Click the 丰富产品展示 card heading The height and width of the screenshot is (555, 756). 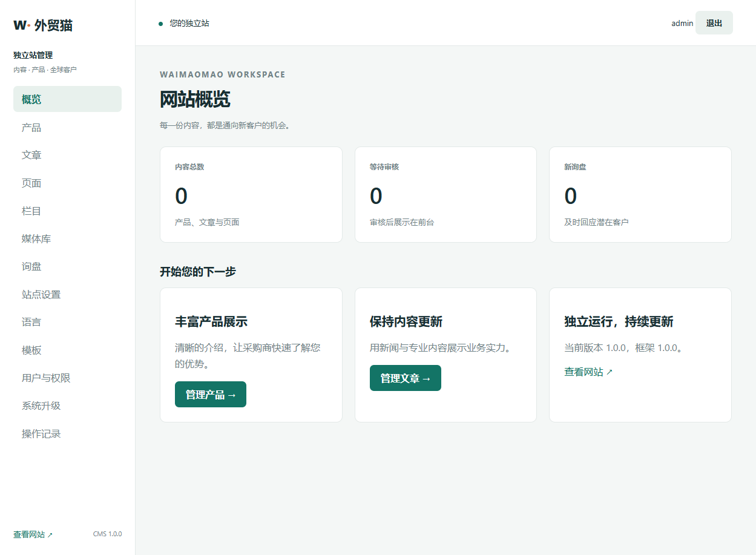point(211,321)
